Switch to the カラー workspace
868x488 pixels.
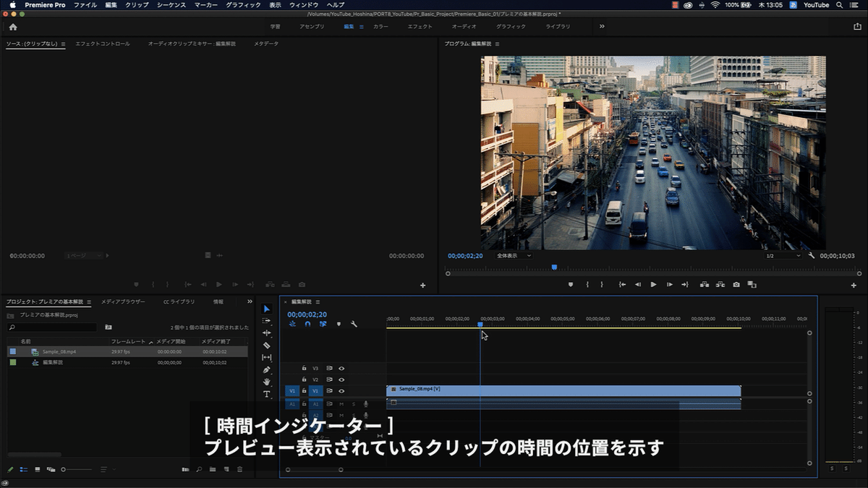click(380, 27)
